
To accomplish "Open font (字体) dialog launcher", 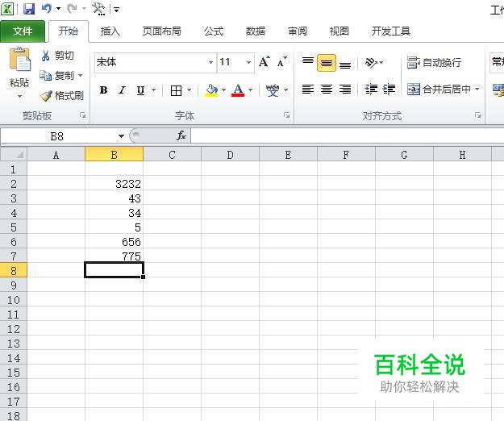I will click(287, 115).
